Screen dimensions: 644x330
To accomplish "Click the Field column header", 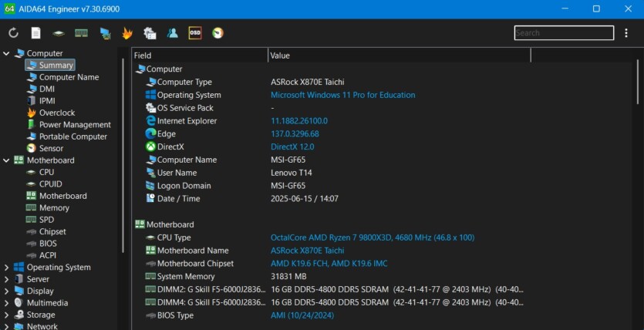I will pos(200,56).
